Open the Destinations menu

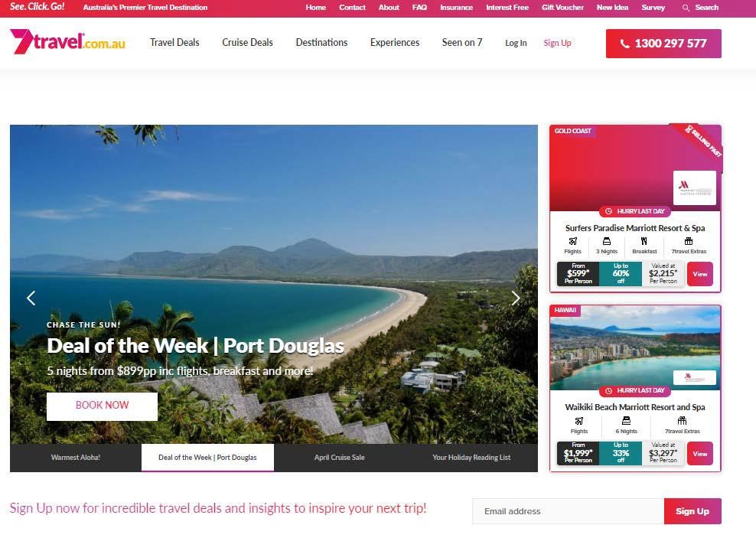tap(321, 42)
